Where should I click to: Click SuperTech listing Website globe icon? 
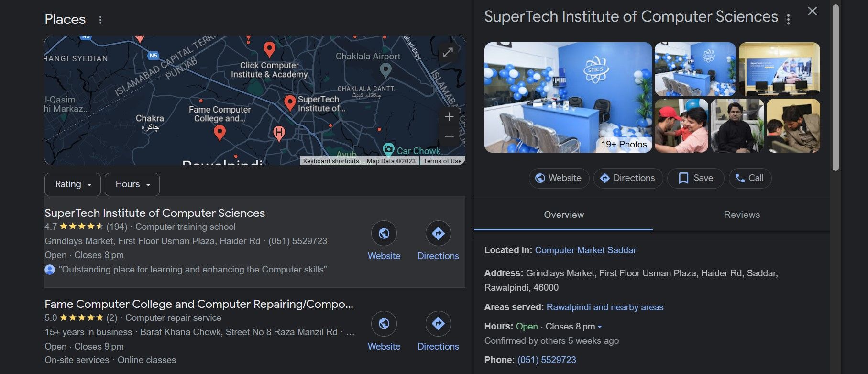click(x=384, y=233)
